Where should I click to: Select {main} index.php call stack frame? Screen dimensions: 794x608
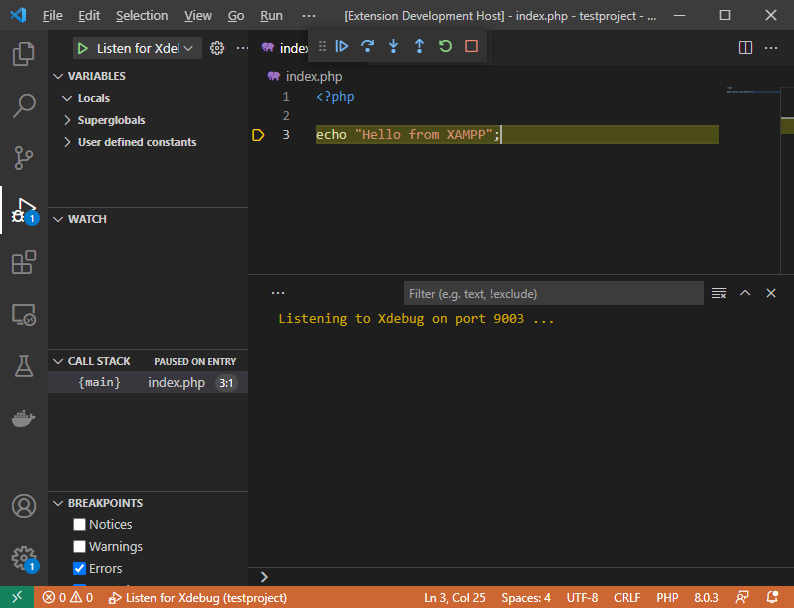148,383
